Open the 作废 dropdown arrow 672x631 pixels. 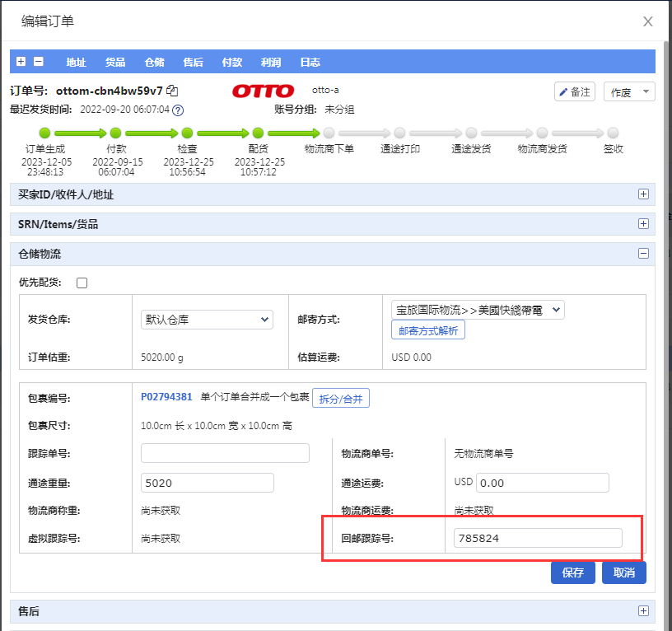646,91
